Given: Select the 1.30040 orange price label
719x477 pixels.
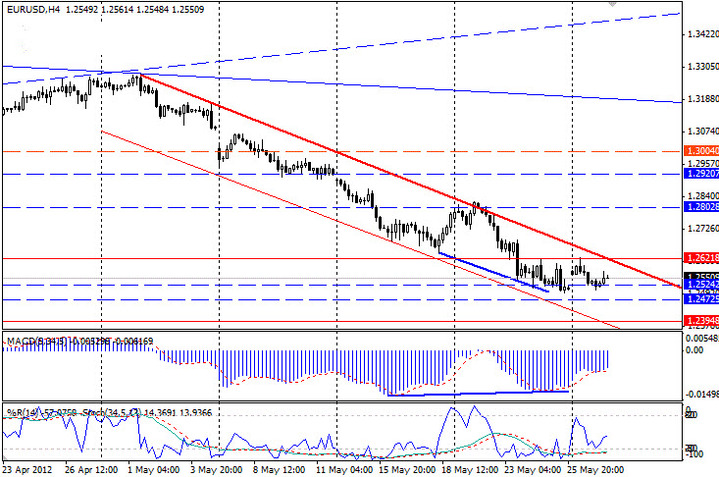Looking at the screenshot, I should click(x=700, y=150).
